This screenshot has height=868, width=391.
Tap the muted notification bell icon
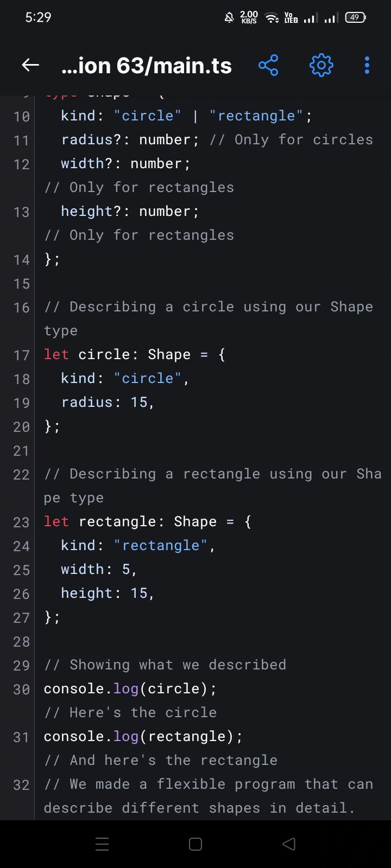point(229,18)
